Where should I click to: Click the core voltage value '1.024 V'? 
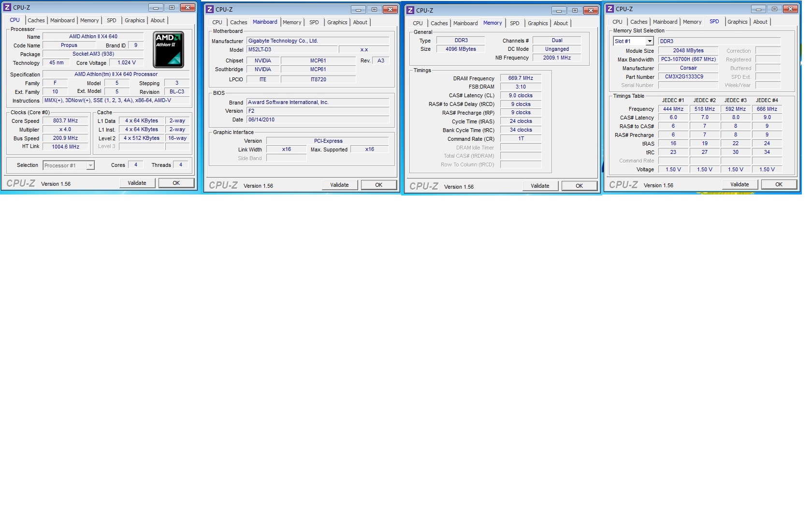coord(127,62)
